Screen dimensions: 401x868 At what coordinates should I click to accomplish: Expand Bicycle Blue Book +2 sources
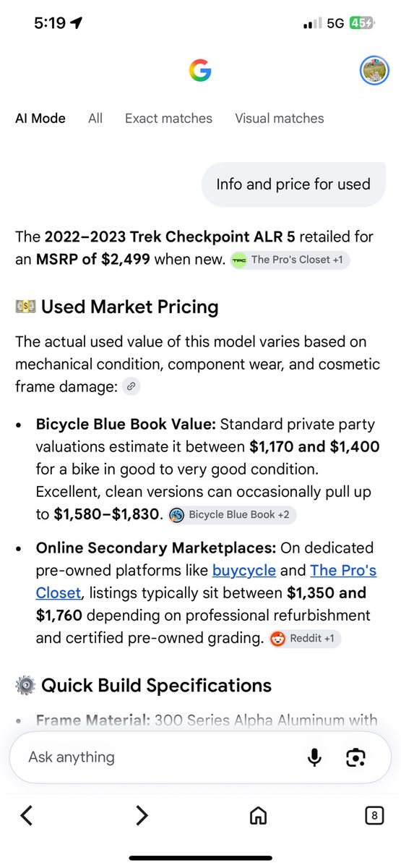pyautogui.click(x=232, y=515)
